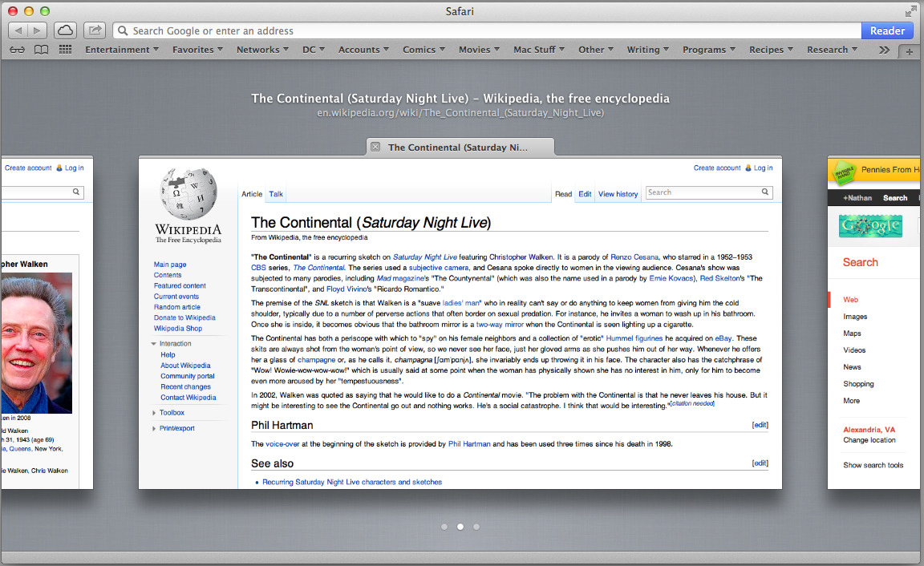Open the View history tab
The width and height of the screenshot is (924, 566).
[618, 194]
